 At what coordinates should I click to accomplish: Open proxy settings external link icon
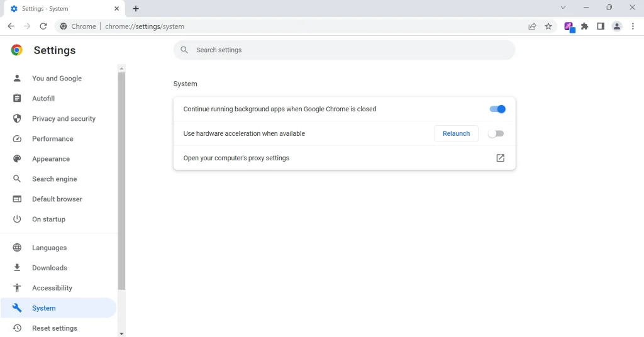click(500, 158)
